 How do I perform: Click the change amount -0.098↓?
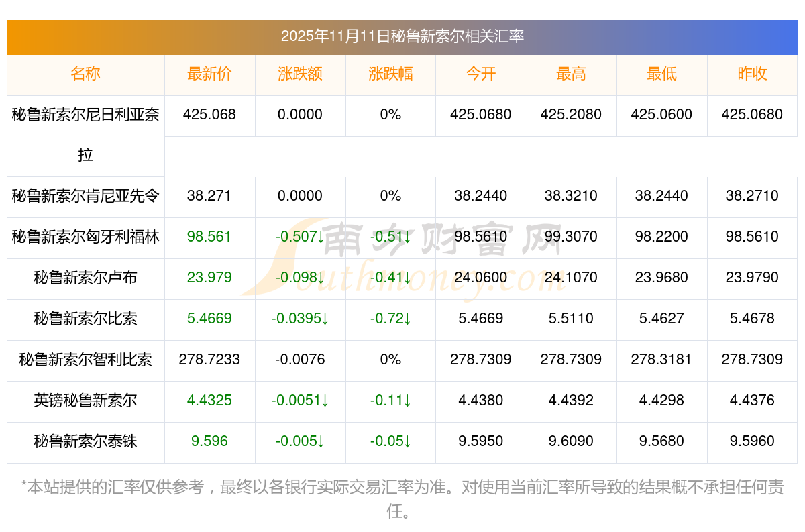300,278
